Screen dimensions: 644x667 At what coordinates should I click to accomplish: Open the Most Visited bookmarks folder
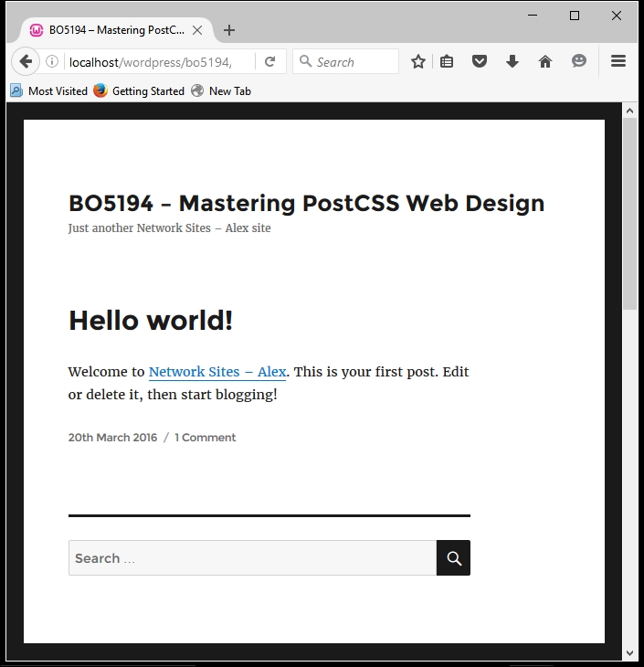[49, 91]
